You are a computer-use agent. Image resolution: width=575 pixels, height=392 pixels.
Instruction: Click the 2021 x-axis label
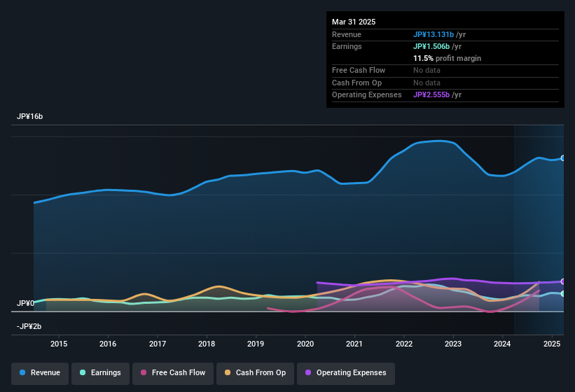pyautogui.click(x=354, y=344)
